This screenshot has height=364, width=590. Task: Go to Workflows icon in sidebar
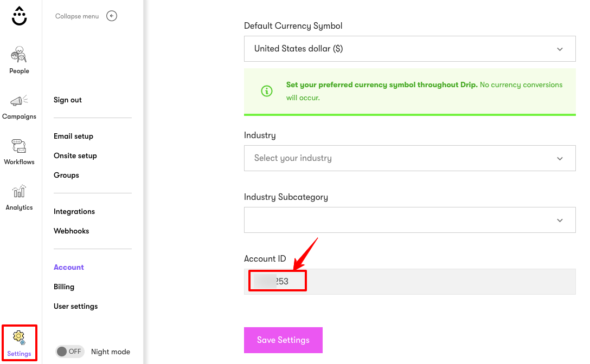point(19,146)
